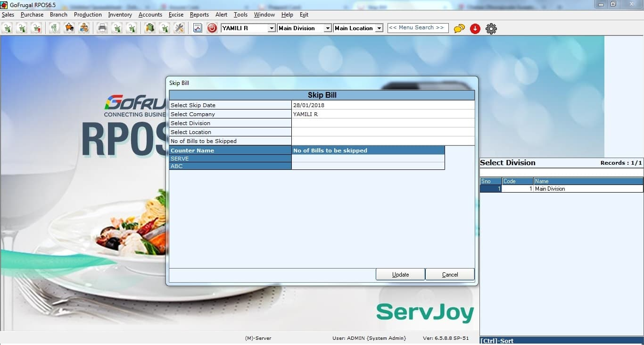
Task: Click the cart icon with red arrow
Action: (x=36, y=28)
